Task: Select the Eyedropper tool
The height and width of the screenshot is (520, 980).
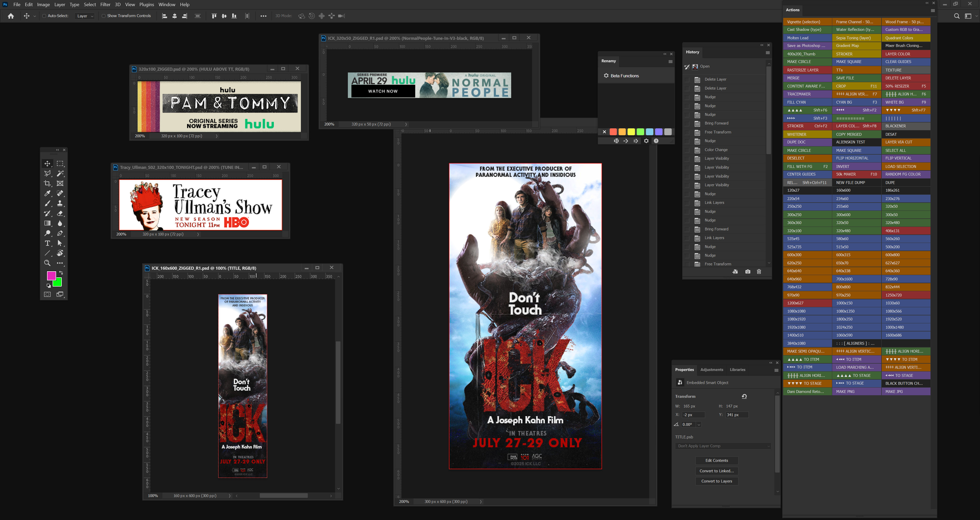Action: [47, 193]
